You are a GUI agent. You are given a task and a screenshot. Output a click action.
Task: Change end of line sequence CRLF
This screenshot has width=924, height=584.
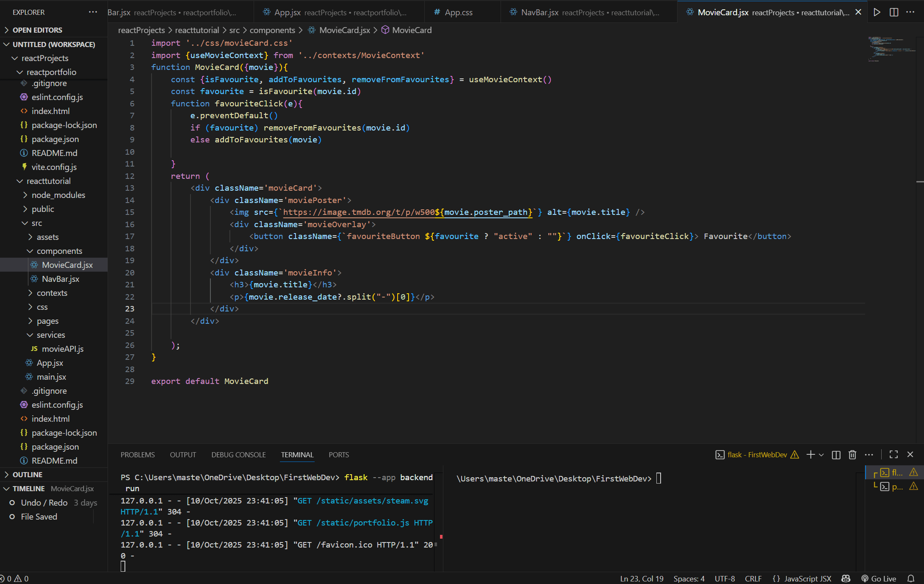(753, 578)
